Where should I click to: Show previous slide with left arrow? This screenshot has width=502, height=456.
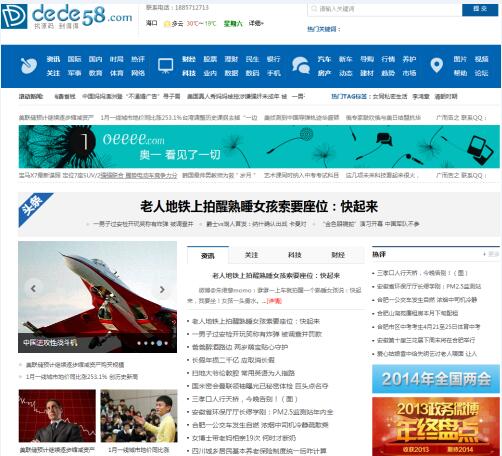[33, 289]
